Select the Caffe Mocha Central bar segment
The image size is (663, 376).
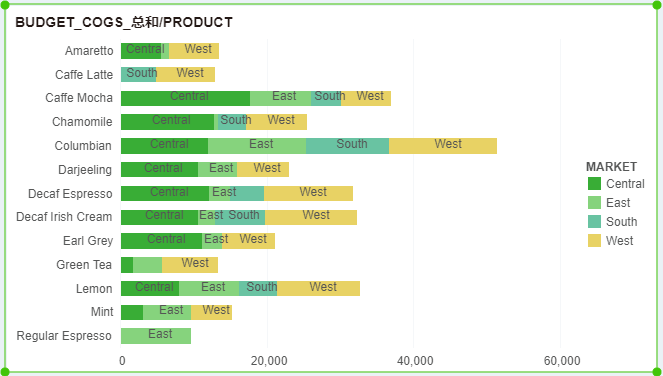click(185, 98)
